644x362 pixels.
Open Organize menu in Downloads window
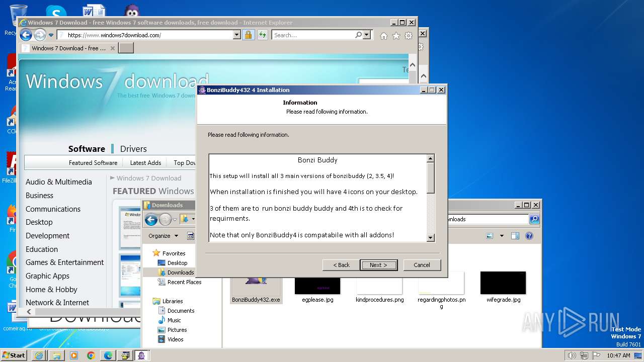click(164, 236)
